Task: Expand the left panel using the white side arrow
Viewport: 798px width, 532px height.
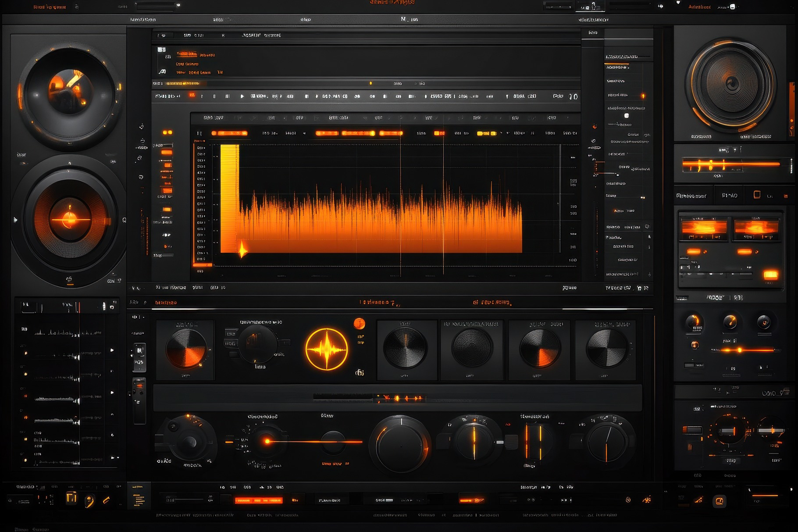Action: [15, 220]
